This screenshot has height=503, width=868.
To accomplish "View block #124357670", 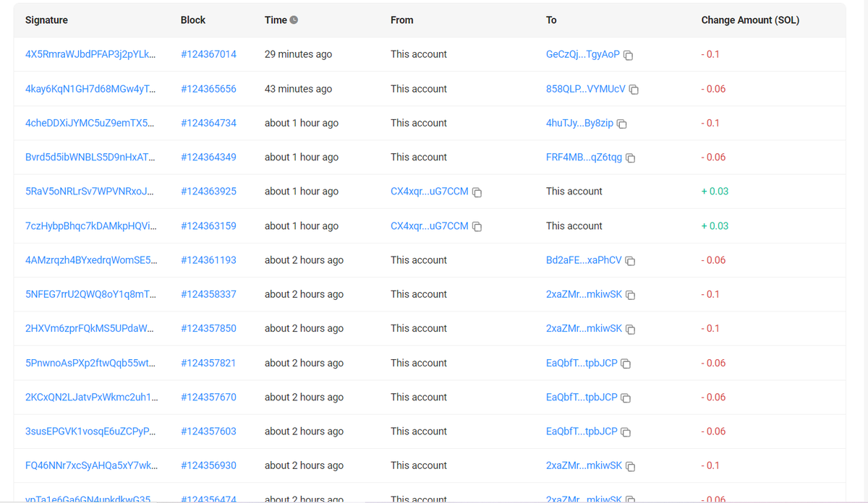I will pos(208,397).
